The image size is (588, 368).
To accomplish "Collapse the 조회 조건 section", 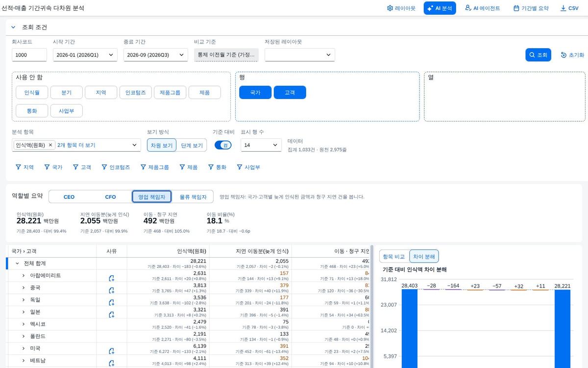I will pyautogui.click(x=13, y=27).
